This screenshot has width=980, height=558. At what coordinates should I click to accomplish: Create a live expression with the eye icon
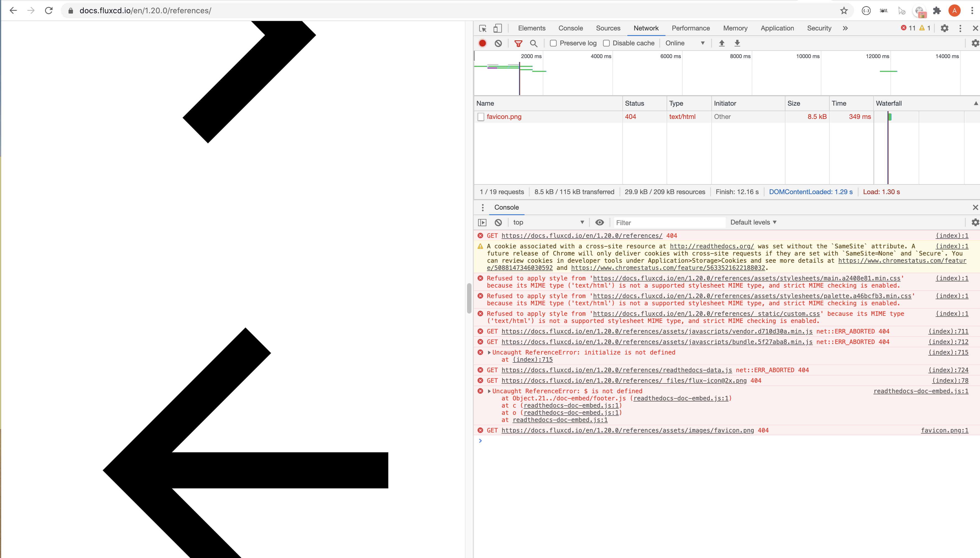click(599, 222)
